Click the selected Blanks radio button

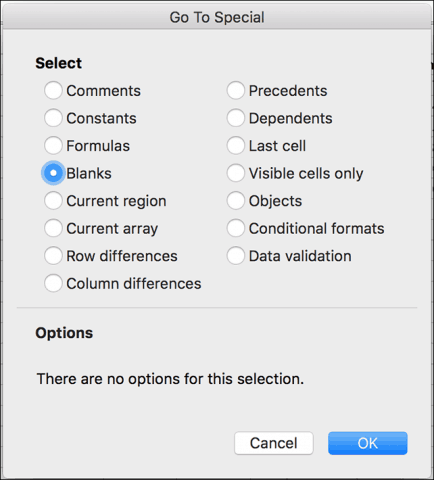(x=53, y=173)
